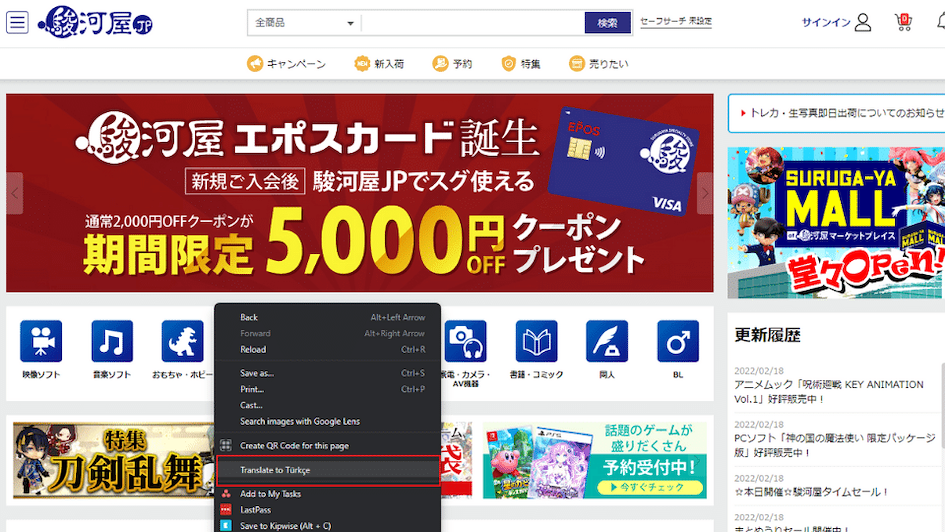Click the 売りたい nav icon
The width and height of the screenshot is (945, 532).
577,63
